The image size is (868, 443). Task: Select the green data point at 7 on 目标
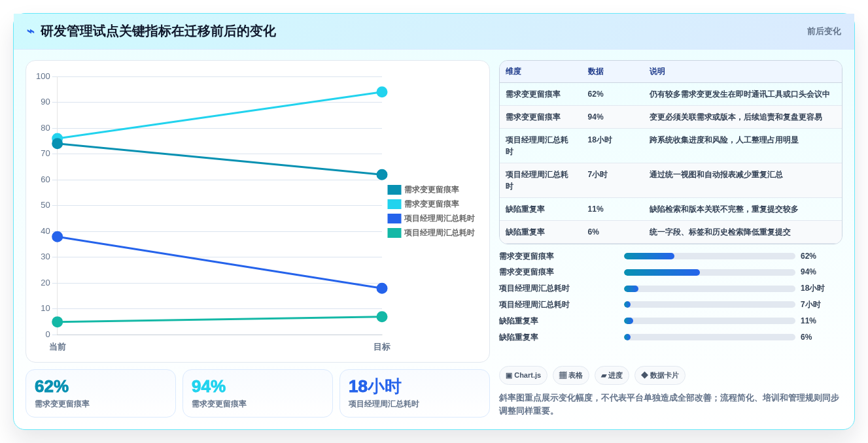382,317
